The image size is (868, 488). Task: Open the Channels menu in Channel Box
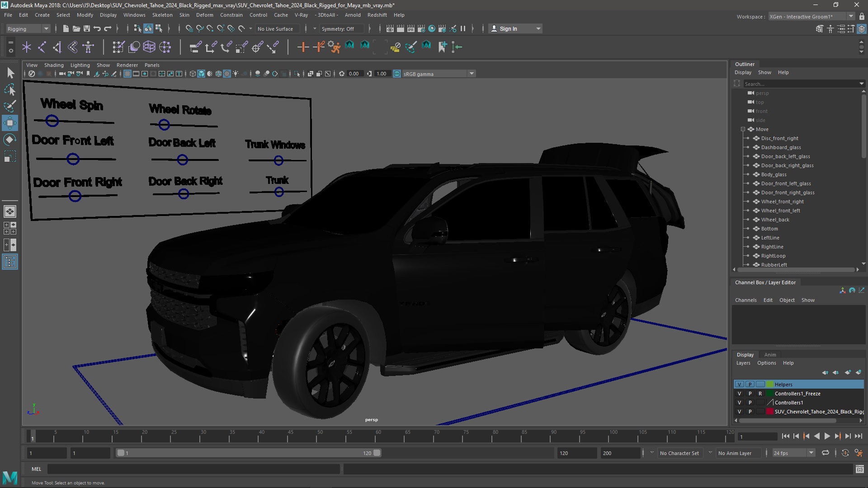point(745,300)
